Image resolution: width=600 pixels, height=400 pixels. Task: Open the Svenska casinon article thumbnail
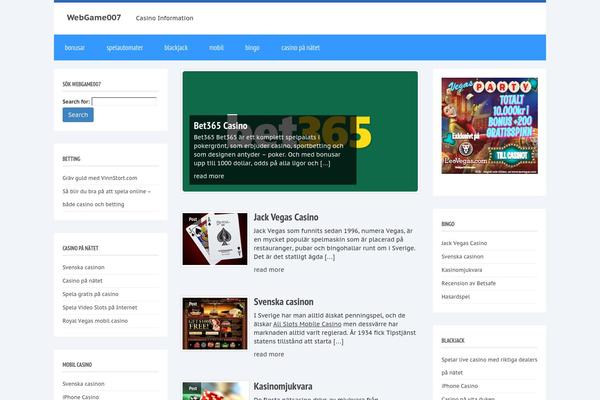[x=215, y=323]
